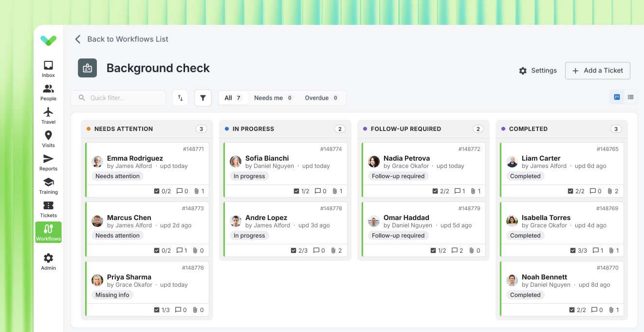Open workflow Settings
The image size is (644, 332).
coord(538,71)
